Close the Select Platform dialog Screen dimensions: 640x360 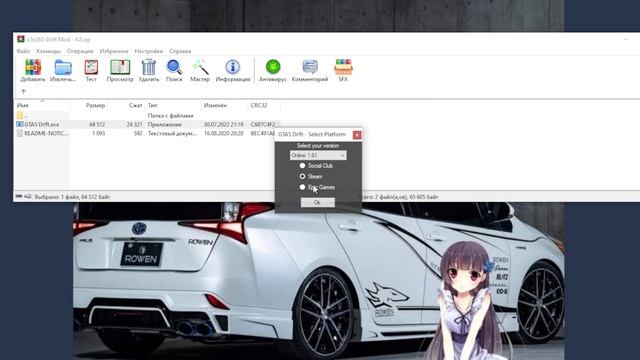[x=357, y=135]
